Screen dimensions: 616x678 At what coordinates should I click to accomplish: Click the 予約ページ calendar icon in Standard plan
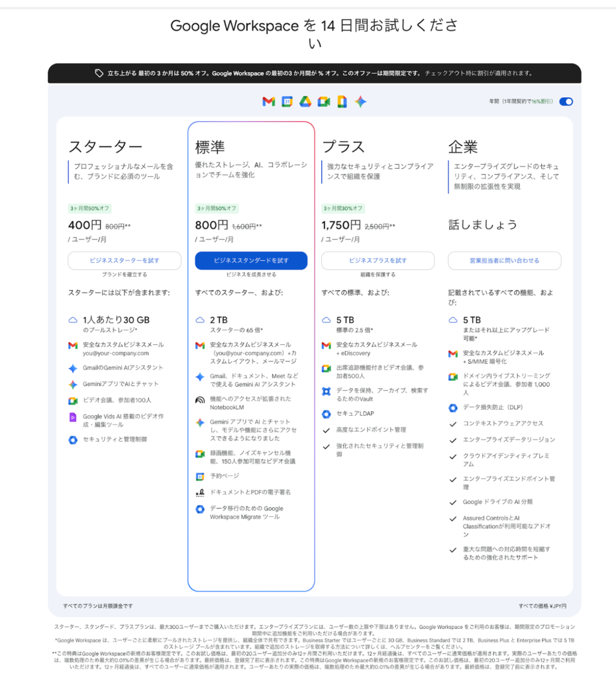[x=199, y=476]
